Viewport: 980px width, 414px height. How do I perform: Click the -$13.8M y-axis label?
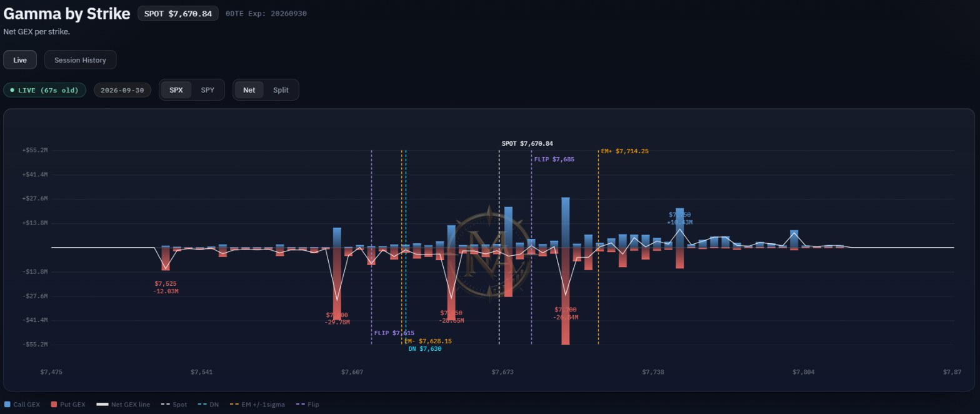[35, 272]
